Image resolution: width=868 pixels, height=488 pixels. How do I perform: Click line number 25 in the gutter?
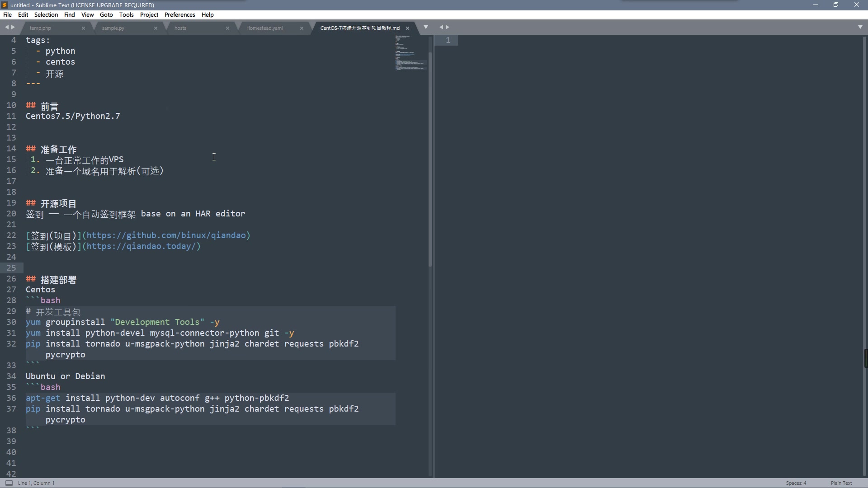11,268
